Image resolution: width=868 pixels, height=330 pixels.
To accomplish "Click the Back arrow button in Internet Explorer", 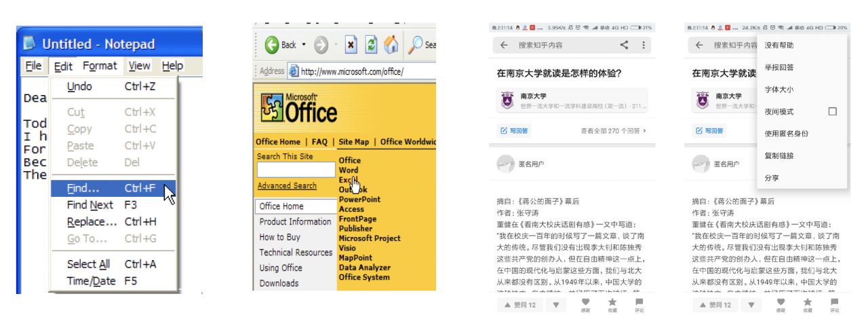I will click(x=272, y=45).
